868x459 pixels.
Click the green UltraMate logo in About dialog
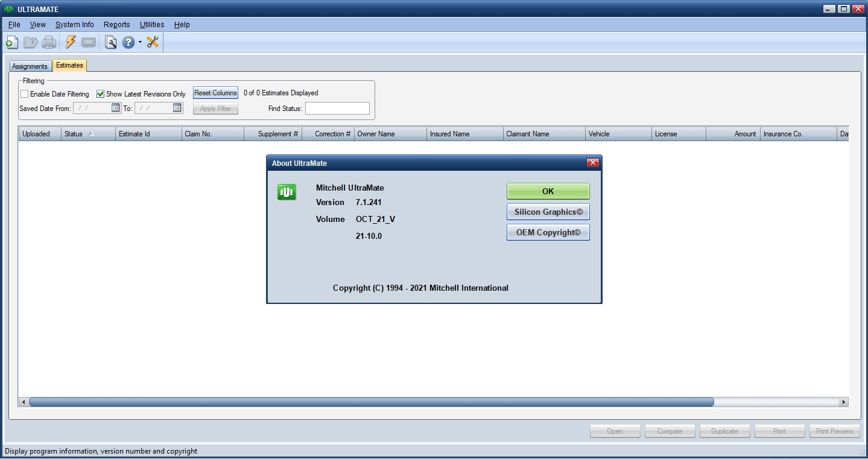tap(287, 192)
